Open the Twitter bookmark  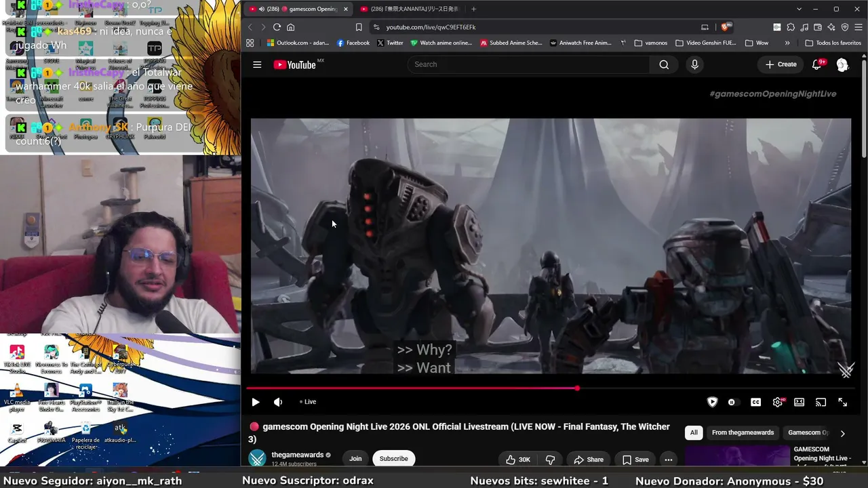click(390, 43)
